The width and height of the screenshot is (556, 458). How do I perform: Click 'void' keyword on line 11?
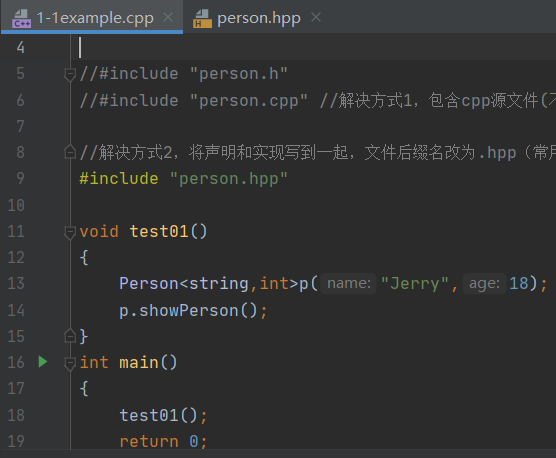click(99, 231)
